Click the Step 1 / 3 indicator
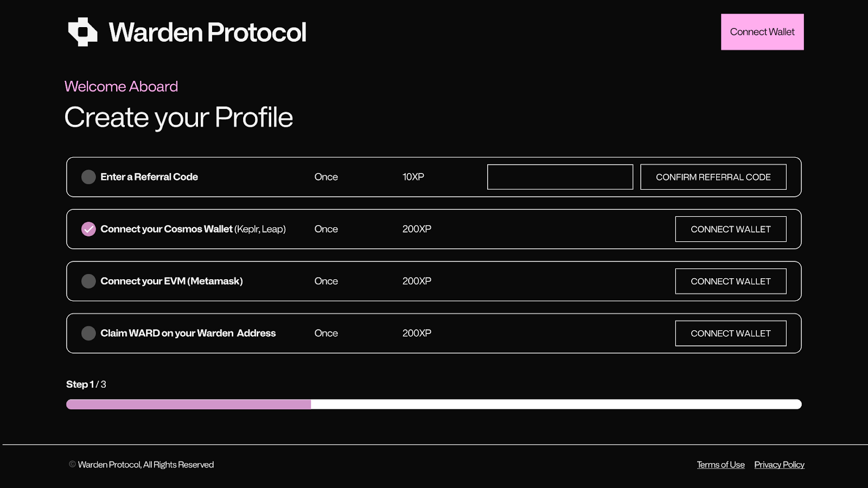 (x=86, y=384)
